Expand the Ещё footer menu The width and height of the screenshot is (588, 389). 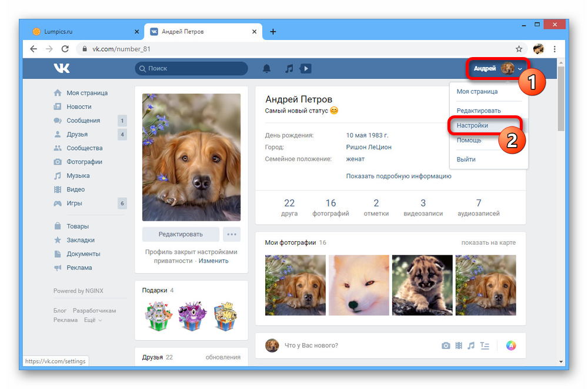(92, 320)
